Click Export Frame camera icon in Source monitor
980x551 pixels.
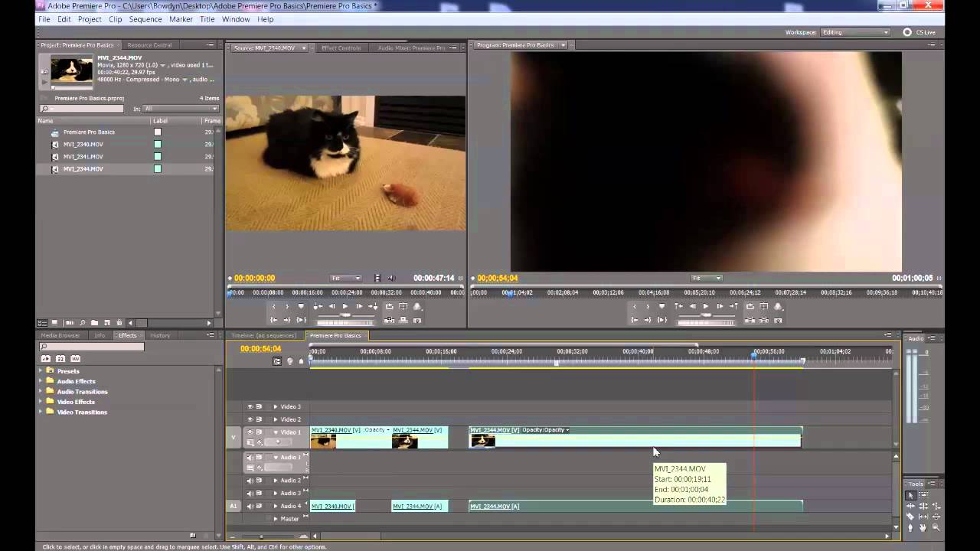[417, 320]
